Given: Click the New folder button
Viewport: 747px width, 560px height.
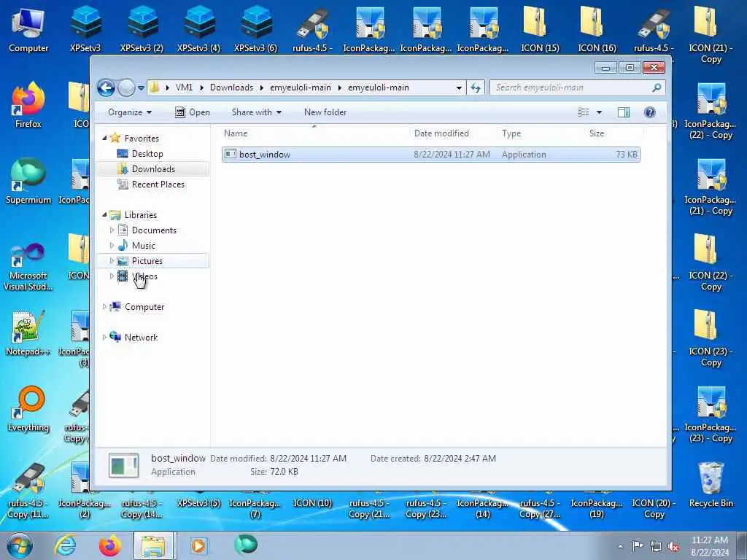Looking at the screenshot, I should (325, 112).
